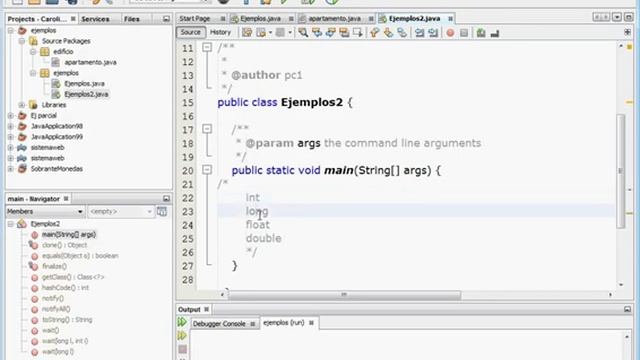Click second Re-run arrow icon in Output sidebar
Viewport: 640px width, 360px height.
click(182, 336)
